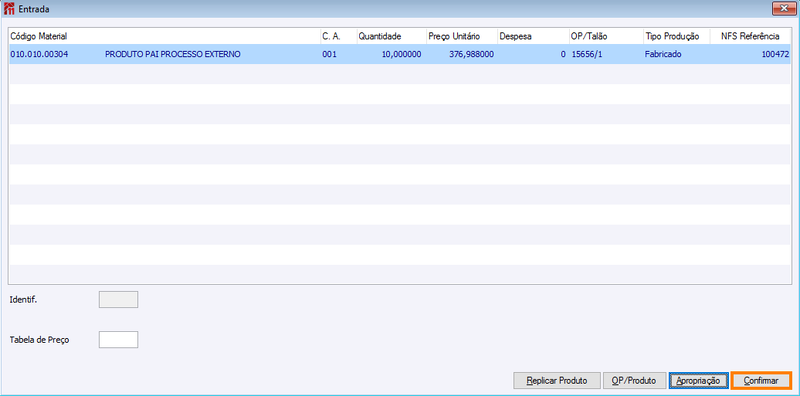Click the C. A. value 001
This screenshot has width=800, height=396.
[330, 54]
